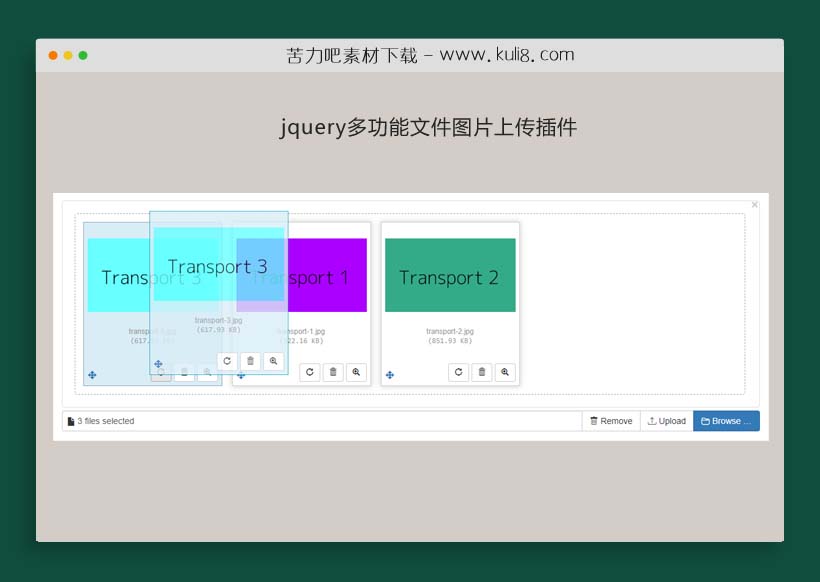Rotate the Transport 3 preview image
Image resolution: width=820 pixels, height=582 pixels.
pos(227,361)
